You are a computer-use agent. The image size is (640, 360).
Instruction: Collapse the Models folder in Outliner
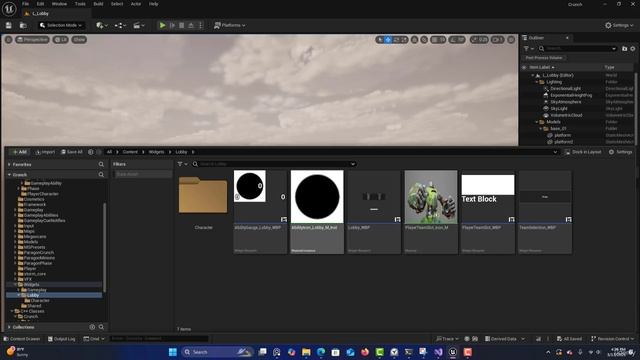coord(537,122)
